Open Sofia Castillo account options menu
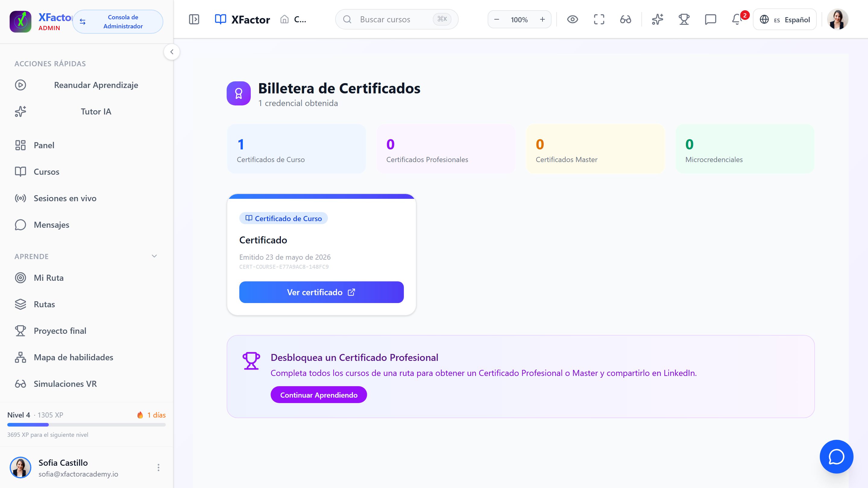 pyautogui.click(x=158, y=468)
